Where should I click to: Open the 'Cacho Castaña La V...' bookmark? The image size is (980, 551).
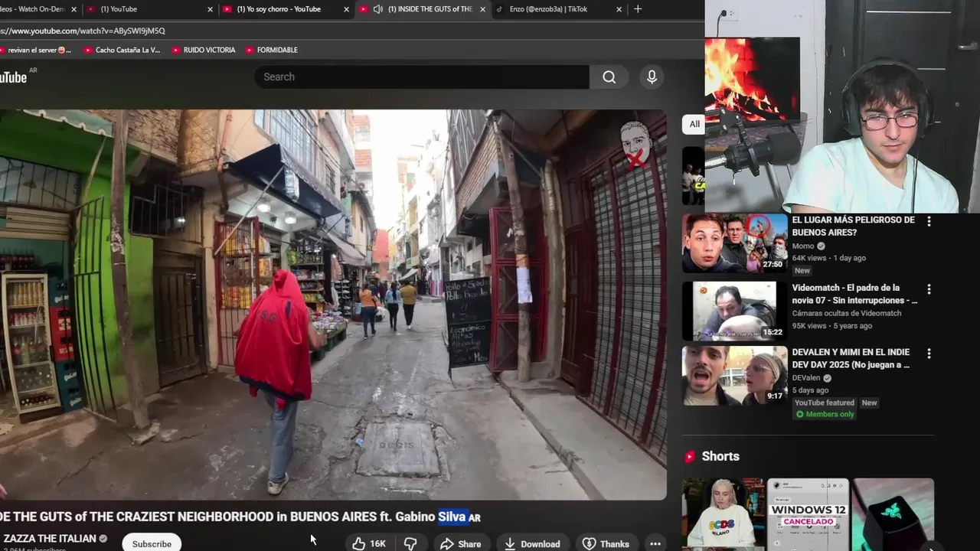point(122,50)
